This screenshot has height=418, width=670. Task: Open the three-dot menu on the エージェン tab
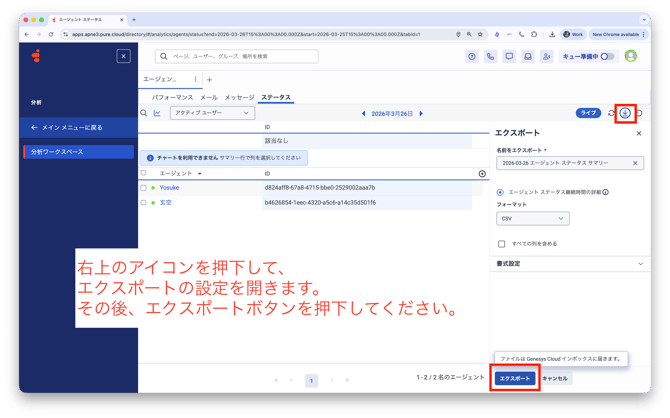tap(195, 79)
